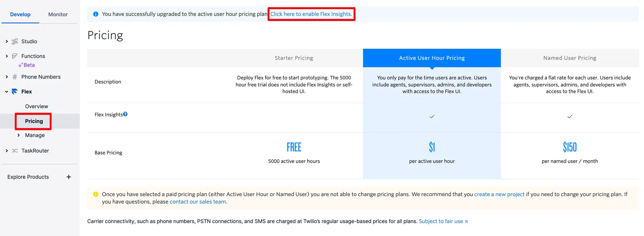Select the Named User Pricing header

(570, 58)
